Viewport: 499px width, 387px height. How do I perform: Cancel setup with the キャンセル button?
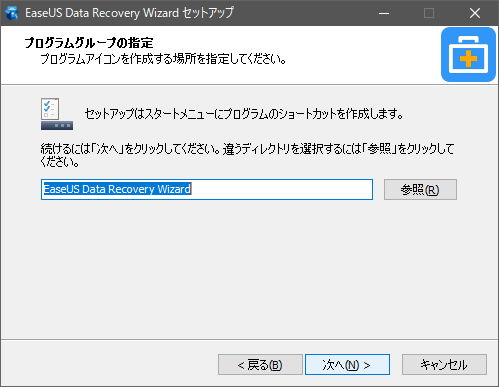click(x=444, y=365)
